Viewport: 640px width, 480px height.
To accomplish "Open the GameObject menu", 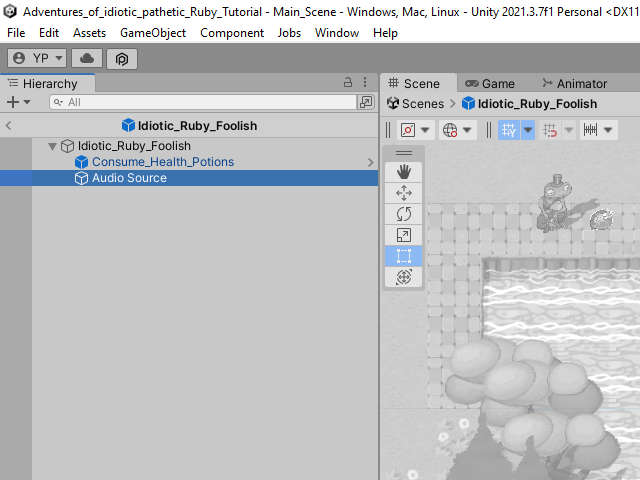I will [153, 33].
